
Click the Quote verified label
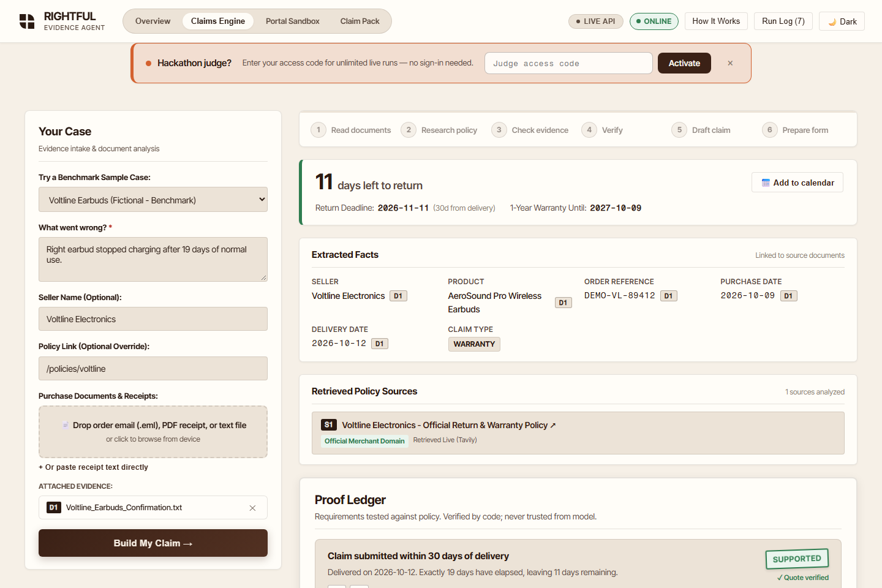(x=802, y=578)
